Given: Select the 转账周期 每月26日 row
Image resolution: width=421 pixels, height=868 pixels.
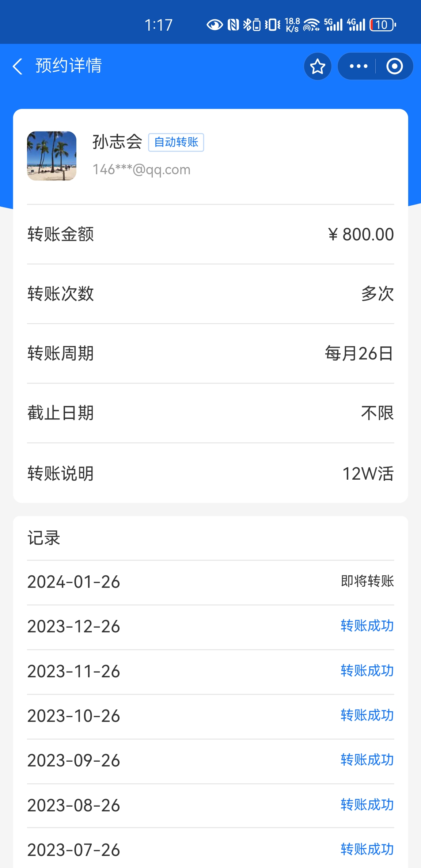Looking at the screenshot, I should [x=210, y=354].
